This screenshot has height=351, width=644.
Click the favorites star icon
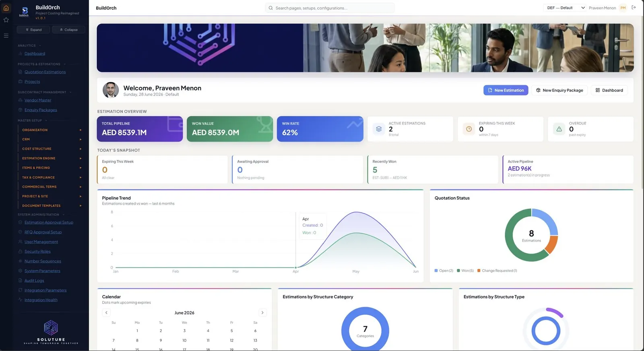6,20
